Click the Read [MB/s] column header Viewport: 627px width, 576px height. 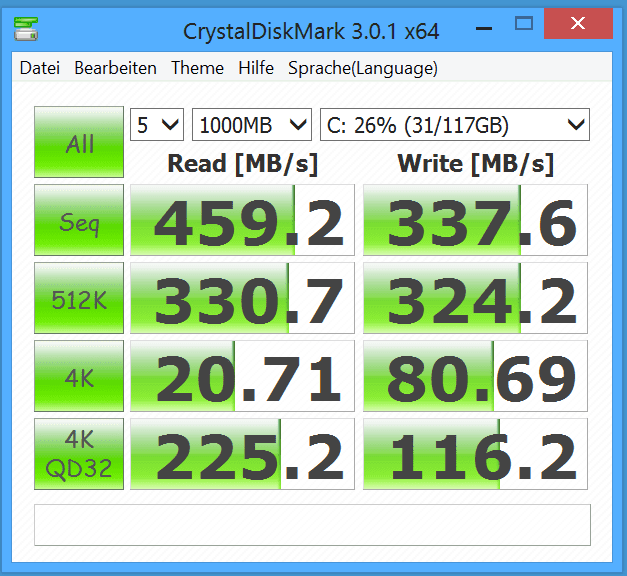pos(242,164)
